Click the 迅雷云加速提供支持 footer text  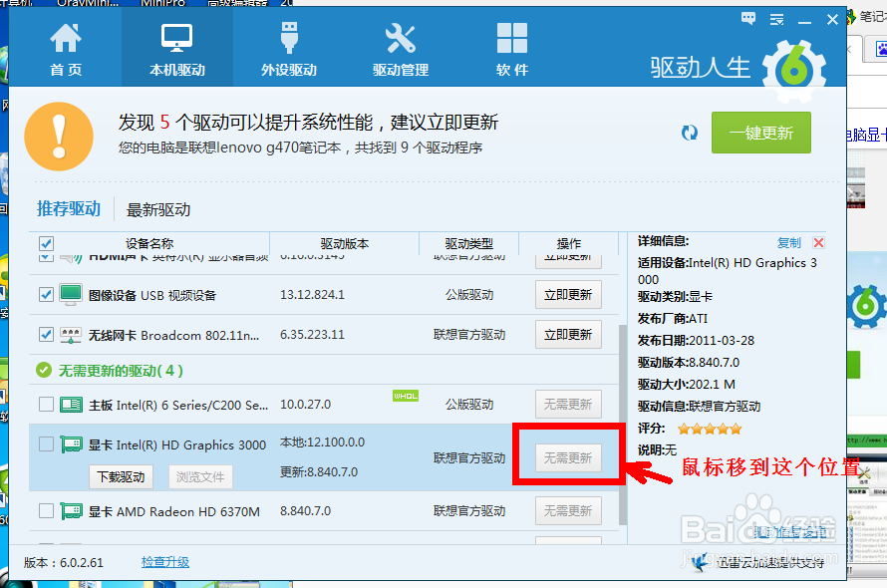click(x=770, y=562)
